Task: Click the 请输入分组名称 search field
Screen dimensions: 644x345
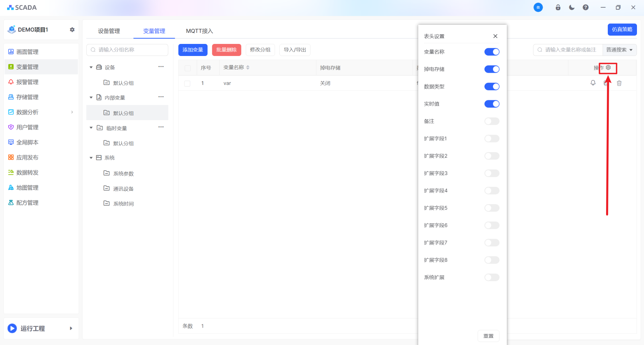Action: click(x=127, y=50)
